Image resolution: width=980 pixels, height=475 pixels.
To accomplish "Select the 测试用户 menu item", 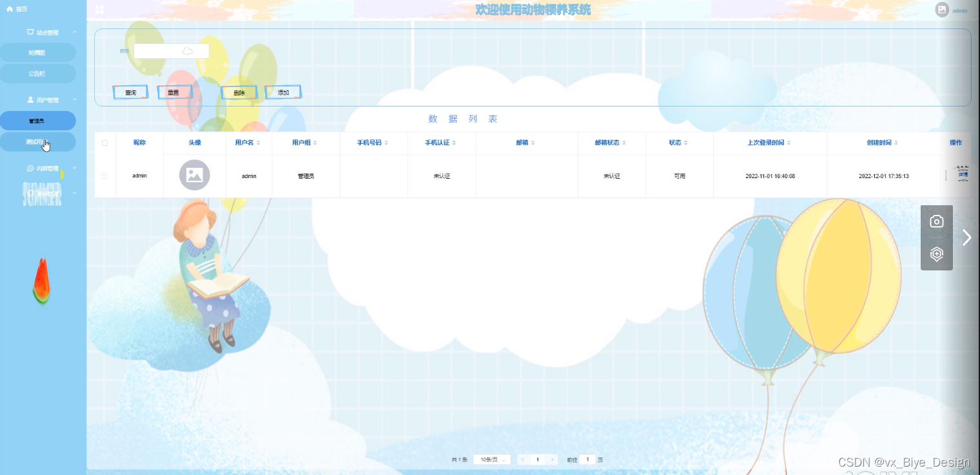I will 38,141.
